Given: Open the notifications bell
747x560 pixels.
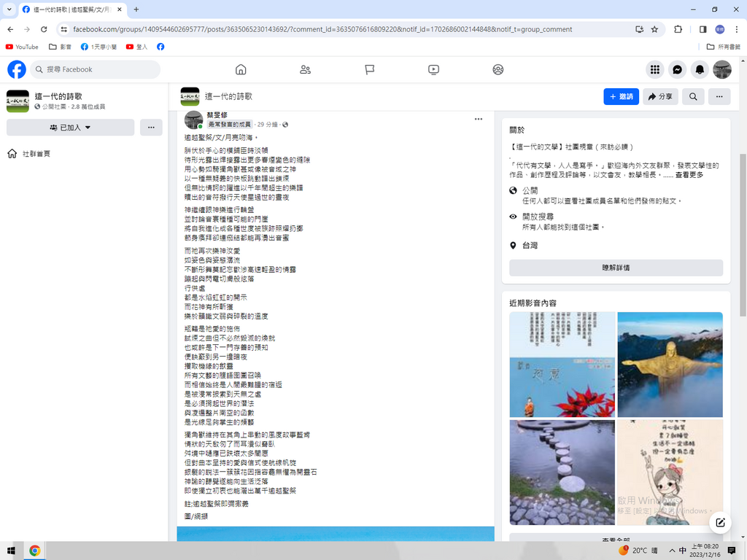Looking at the screenshot, I should click(700, 69).
